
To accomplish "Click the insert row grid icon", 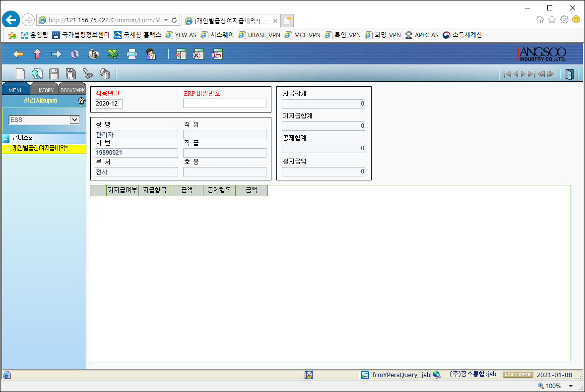I will coord(181,55).
